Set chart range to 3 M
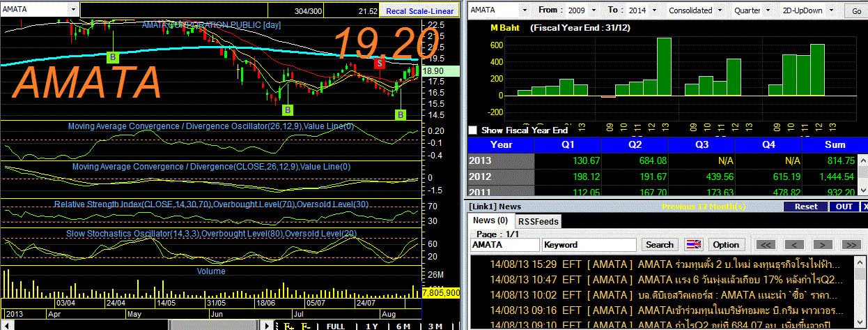The height and width of the screenshot is (330, 868). (435, 326)
